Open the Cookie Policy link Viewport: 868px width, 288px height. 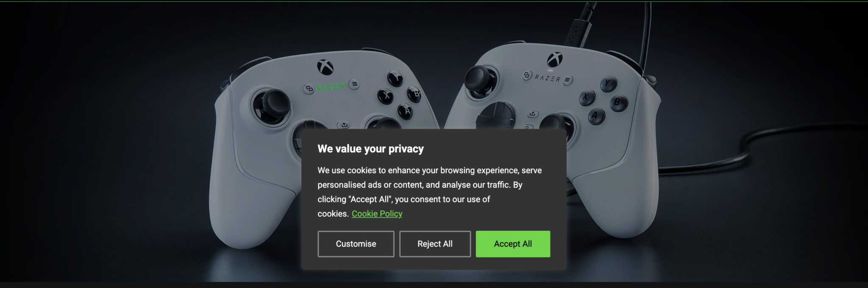pyautogui.click(x=377, y=213)
